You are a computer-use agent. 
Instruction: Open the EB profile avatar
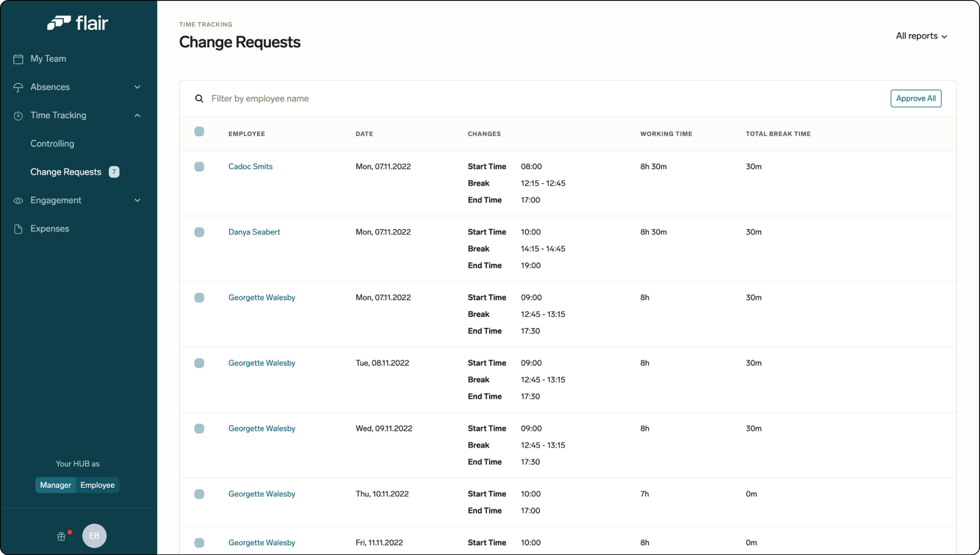coord(94,536)
